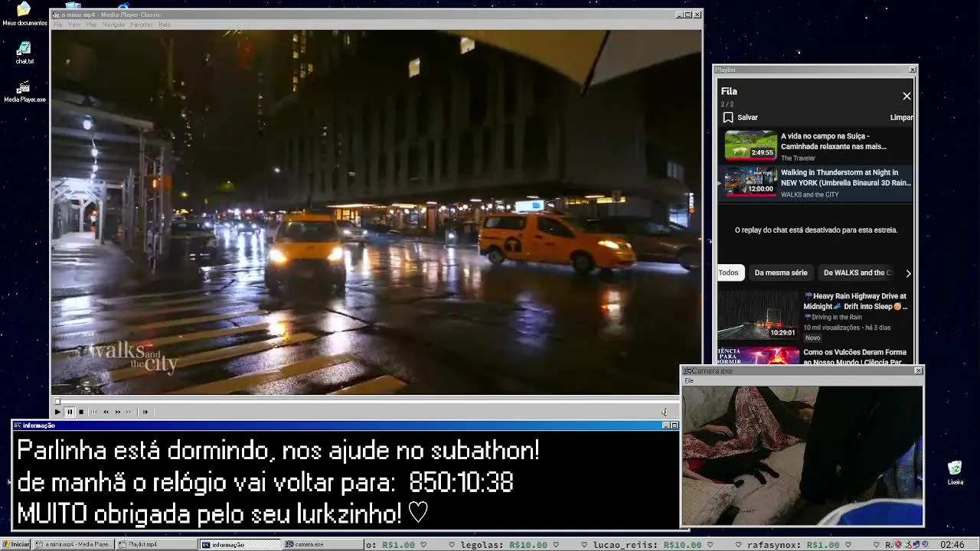The width and height of the screenshot is (980, 551).
Task: Click the informação window title icon
Action: click(18, 425)
